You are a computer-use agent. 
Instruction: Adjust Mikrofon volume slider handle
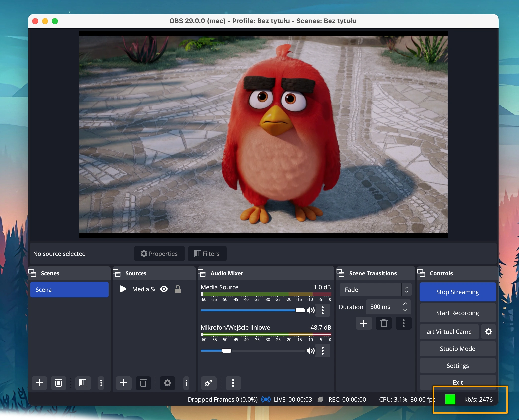pos(226,351)
